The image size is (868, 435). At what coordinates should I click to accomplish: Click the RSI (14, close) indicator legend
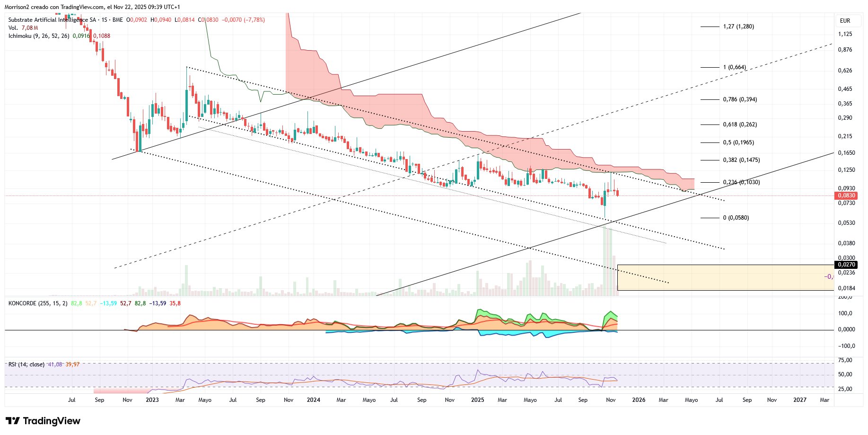tap(26, 364)
